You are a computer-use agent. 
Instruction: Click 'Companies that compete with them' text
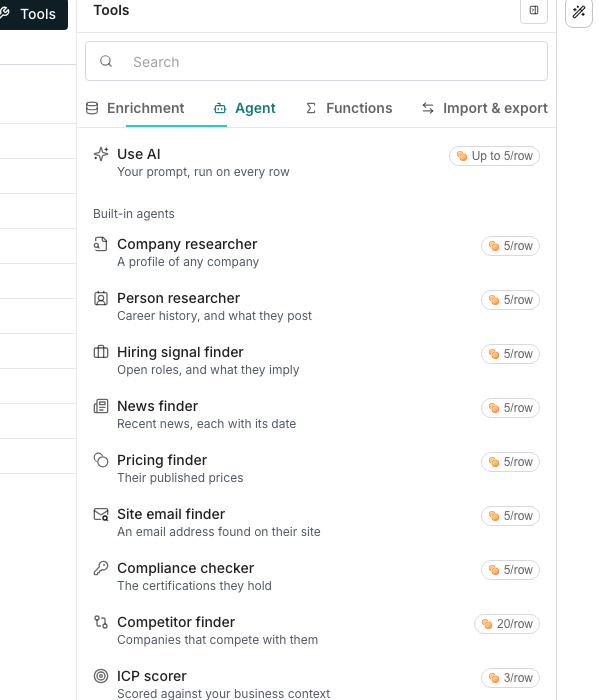(217, 640)
